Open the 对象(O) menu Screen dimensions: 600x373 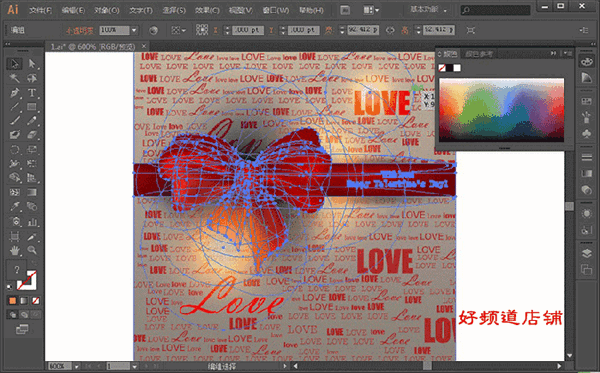coord(106,10)
